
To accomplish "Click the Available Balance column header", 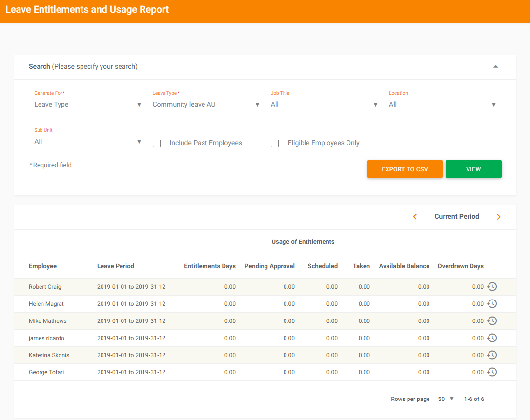I will point(404,266).
